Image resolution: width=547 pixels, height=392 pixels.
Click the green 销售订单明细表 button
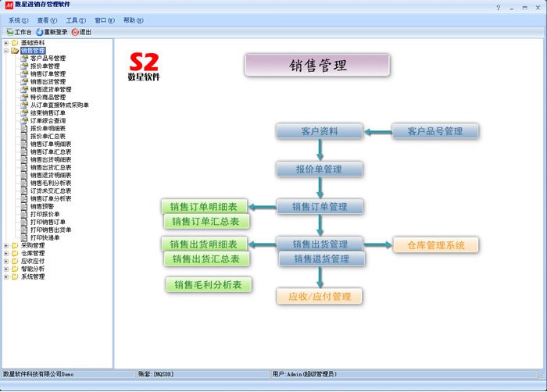click(204, 206)
